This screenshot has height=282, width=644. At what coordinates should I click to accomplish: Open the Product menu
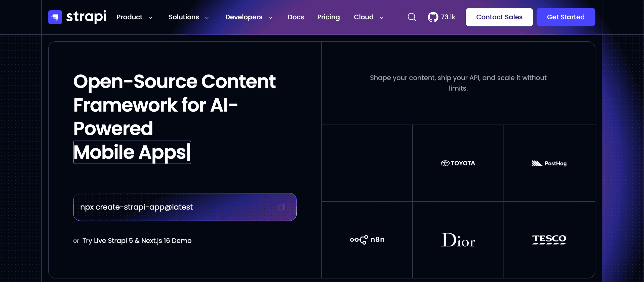[129, 17]
